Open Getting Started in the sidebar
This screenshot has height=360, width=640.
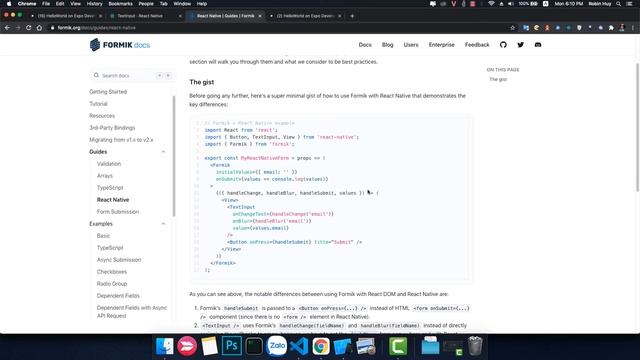[x=108, y=92]
